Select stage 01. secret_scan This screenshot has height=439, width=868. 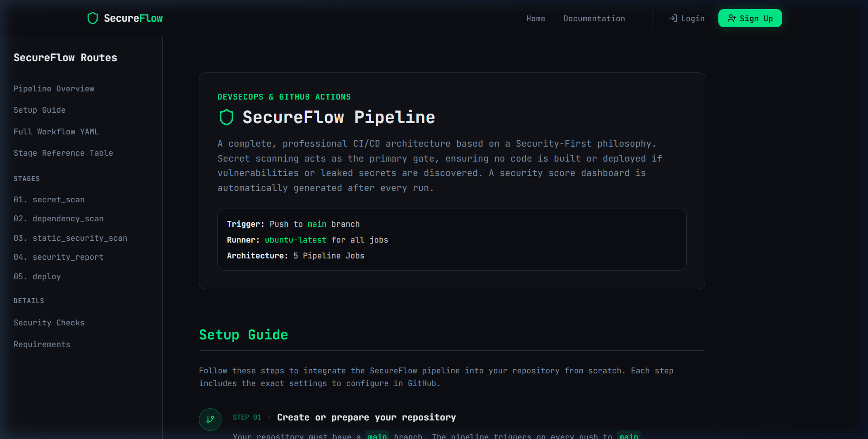click(x=49, y=200)
